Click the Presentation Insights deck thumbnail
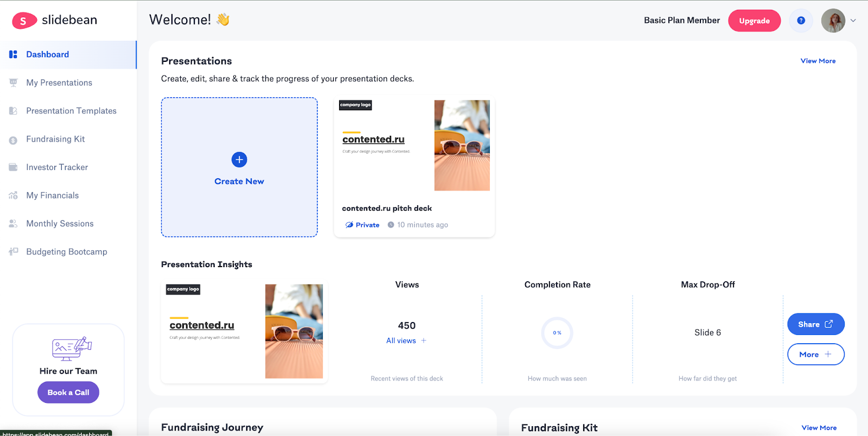Viewport: 868px width, 436px height. 244,331
